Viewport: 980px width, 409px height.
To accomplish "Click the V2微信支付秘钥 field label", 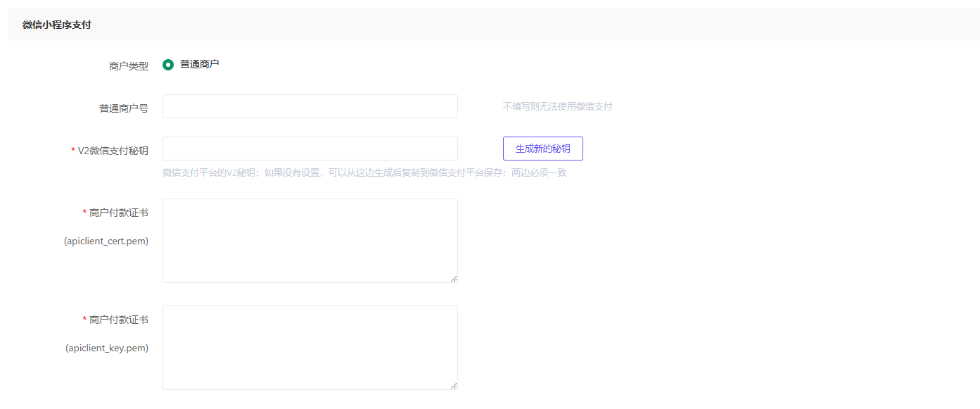I will (x=113, y=151).
